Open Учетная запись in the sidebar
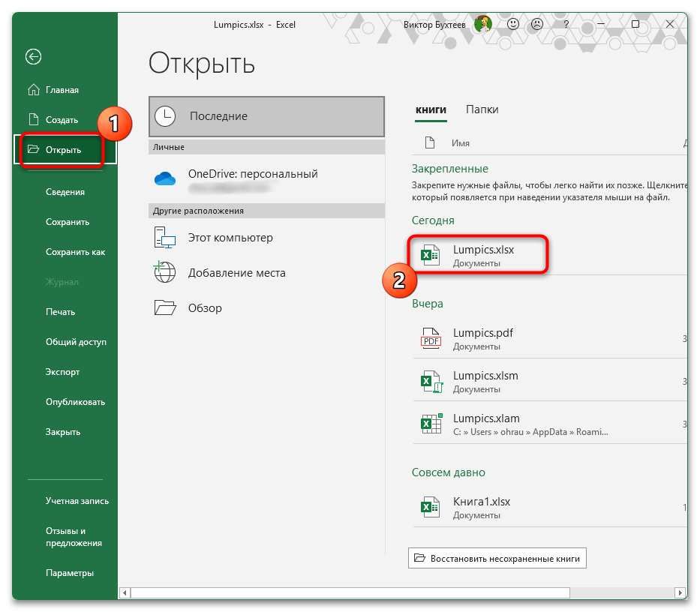This screenshot has height=612, width=700. (x=77, y=501)
